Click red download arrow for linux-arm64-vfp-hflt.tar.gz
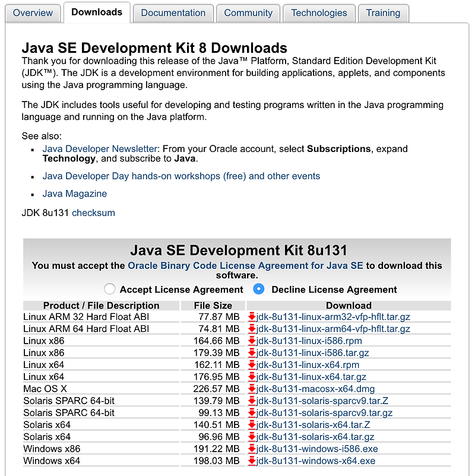The height and width of the screenshot is (476, 475). (x=252, y=329)
